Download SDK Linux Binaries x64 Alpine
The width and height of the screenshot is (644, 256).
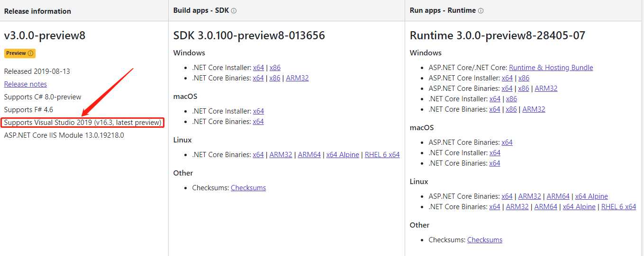click(x=343, y=155)
